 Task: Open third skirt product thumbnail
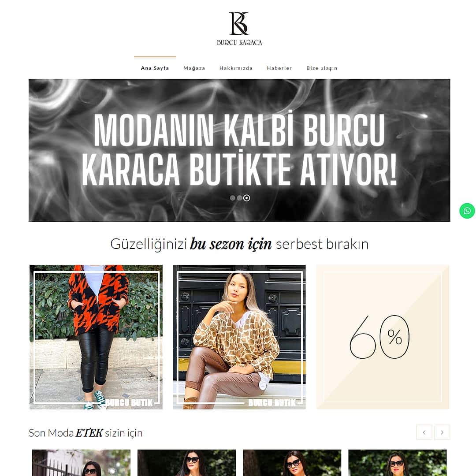point(292,463)
